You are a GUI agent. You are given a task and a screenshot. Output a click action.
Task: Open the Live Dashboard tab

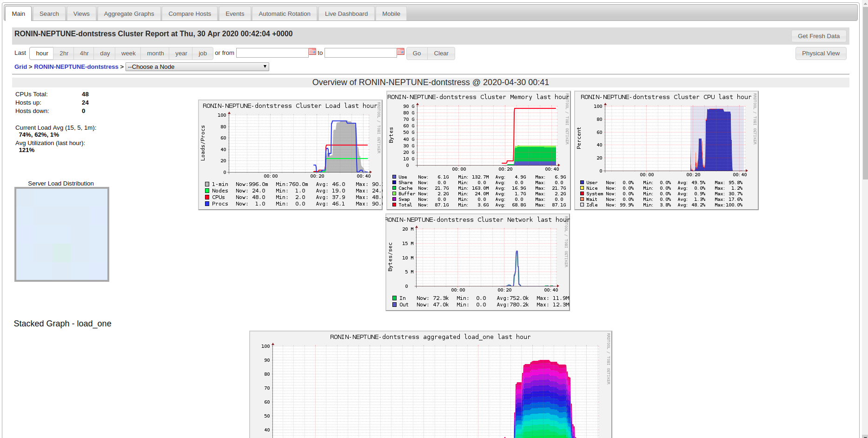pyautogui.click(x=346, y=14)
